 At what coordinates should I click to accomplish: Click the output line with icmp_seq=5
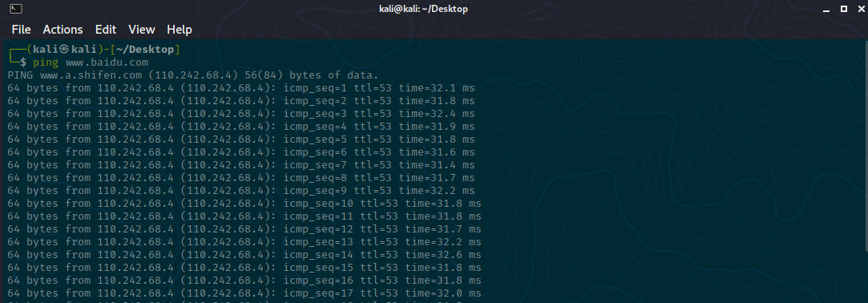pos(241,139)
